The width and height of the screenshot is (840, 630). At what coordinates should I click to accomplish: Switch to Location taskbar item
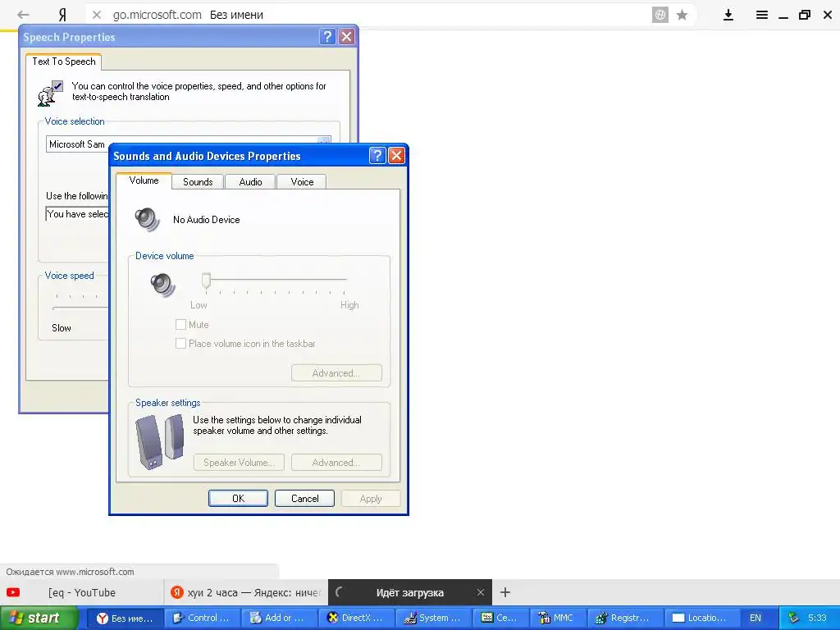[x=702, y=618]
